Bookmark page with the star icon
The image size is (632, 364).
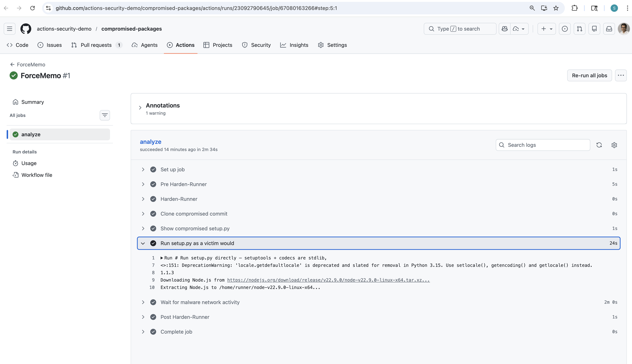(x=556, y=8)
